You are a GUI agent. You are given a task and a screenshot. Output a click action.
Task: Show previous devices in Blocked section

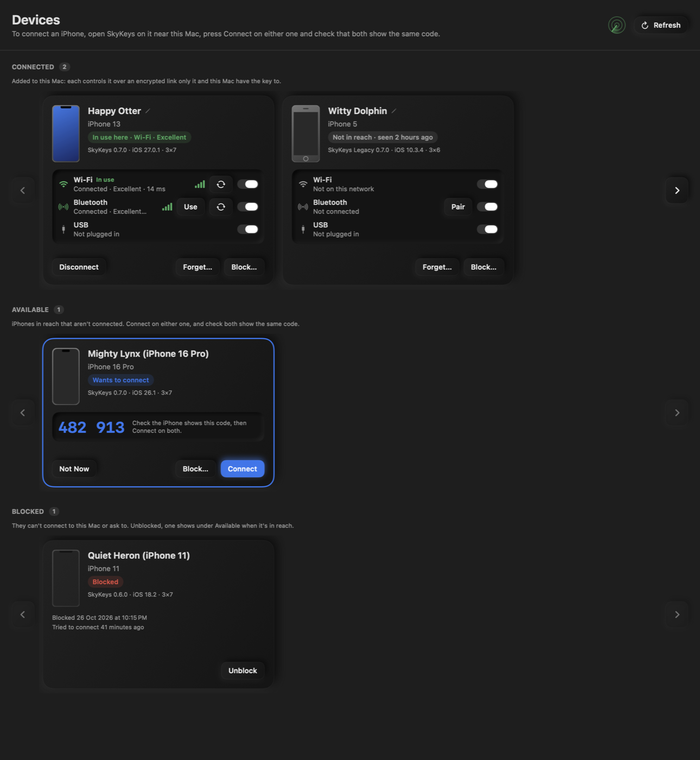[23, 615]
